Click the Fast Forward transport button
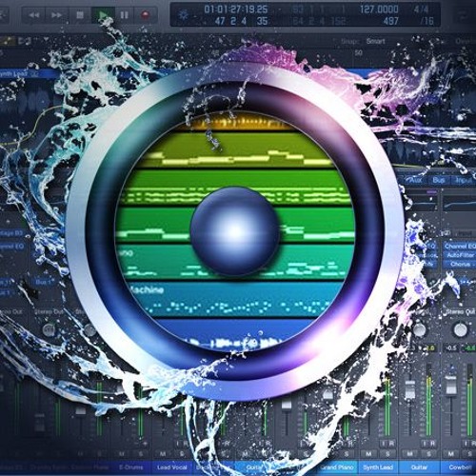 coord(56,15)
